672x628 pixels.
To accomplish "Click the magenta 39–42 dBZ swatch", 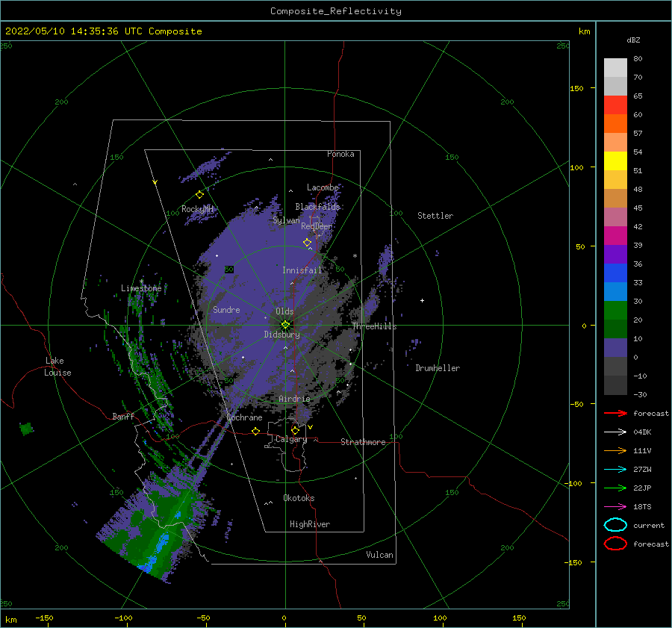I will tap(615, 235).
